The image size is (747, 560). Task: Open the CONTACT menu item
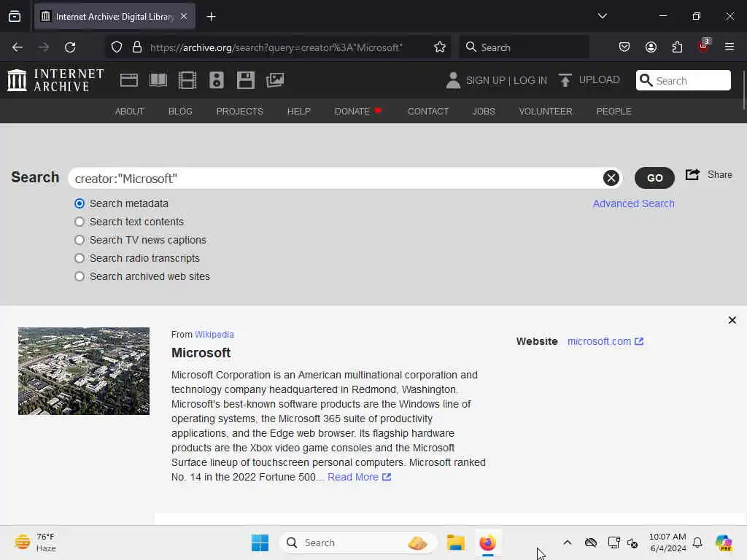click(427, 111)
